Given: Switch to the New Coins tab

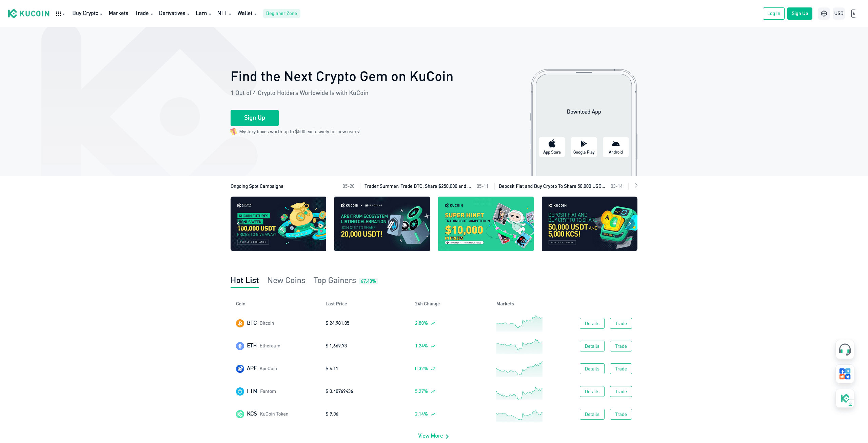Looking at the screenshot, I should coord(286,281).
